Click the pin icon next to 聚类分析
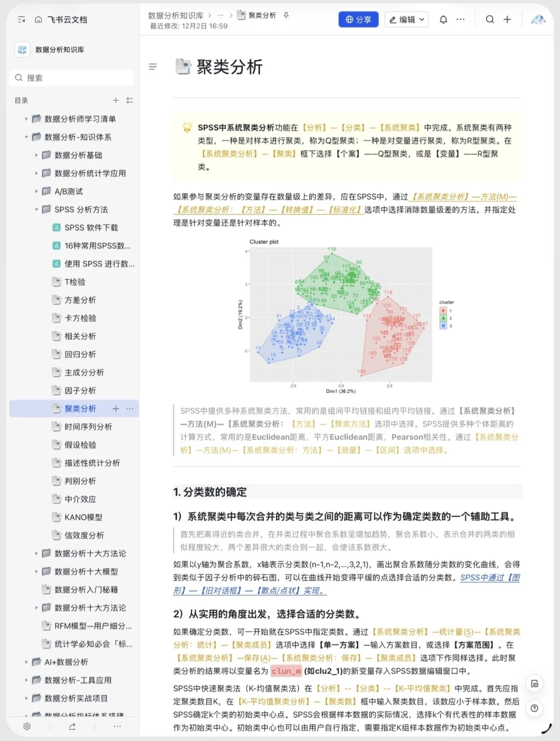 (286, 16)
